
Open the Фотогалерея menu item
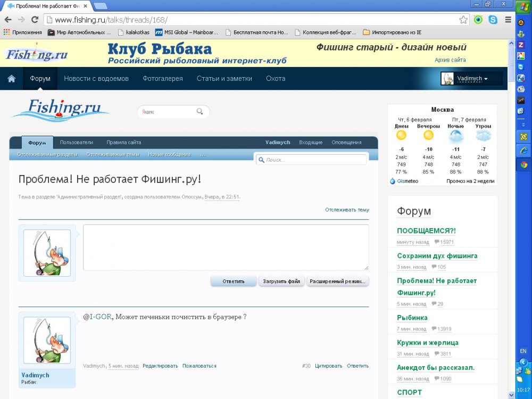162,79
